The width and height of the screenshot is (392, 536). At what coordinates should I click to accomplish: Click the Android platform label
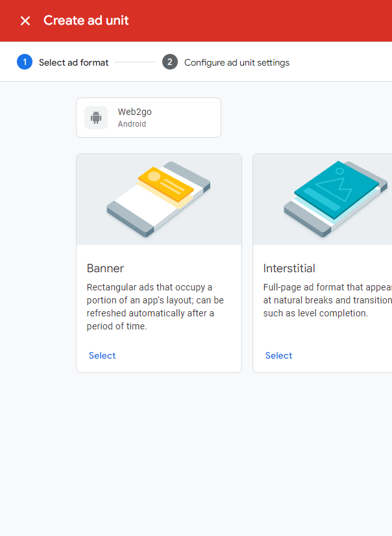[x=132, y=124]
